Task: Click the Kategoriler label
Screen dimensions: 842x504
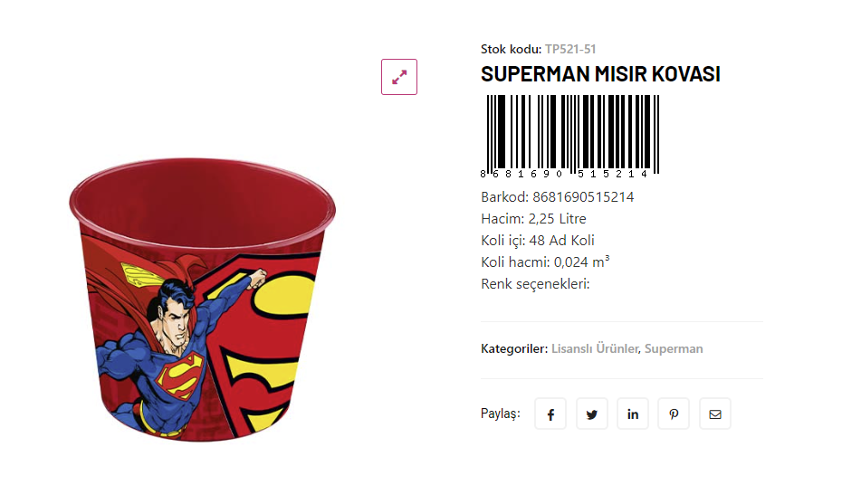Action: point(513,348)
